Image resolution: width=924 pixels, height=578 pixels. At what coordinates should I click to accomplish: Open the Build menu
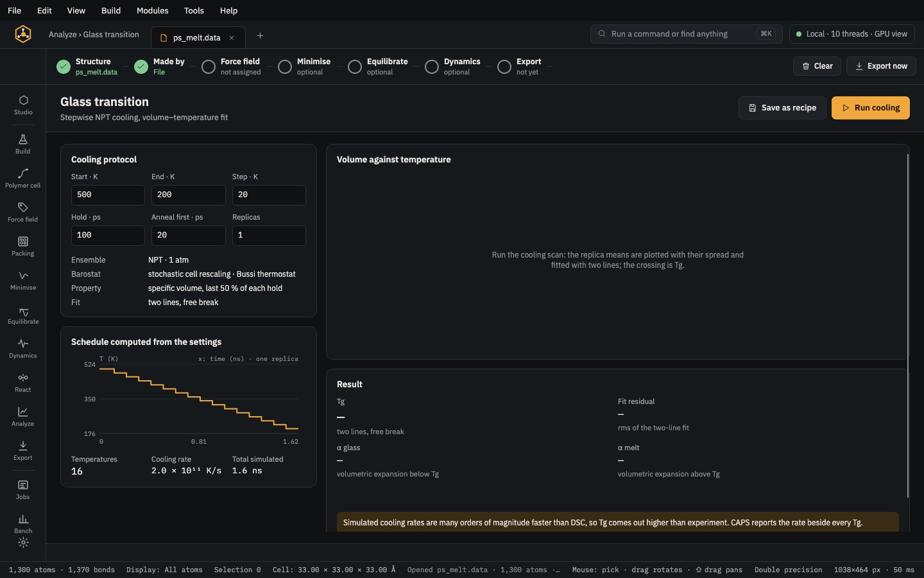(111, 10)
